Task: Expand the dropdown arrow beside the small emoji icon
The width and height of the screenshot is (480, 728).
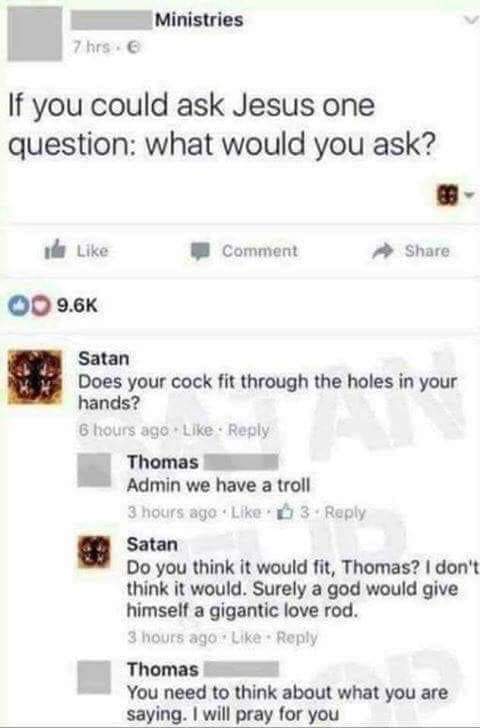Action: pyautogui.click(x=469, y=194)
